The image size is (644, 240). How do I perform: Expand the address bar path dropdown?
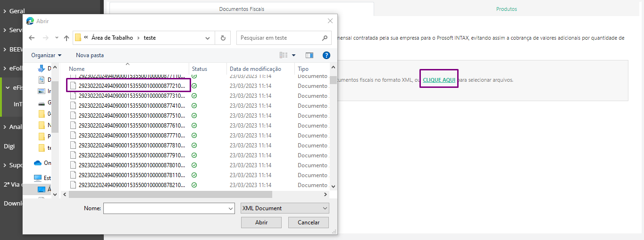[208, 38]
